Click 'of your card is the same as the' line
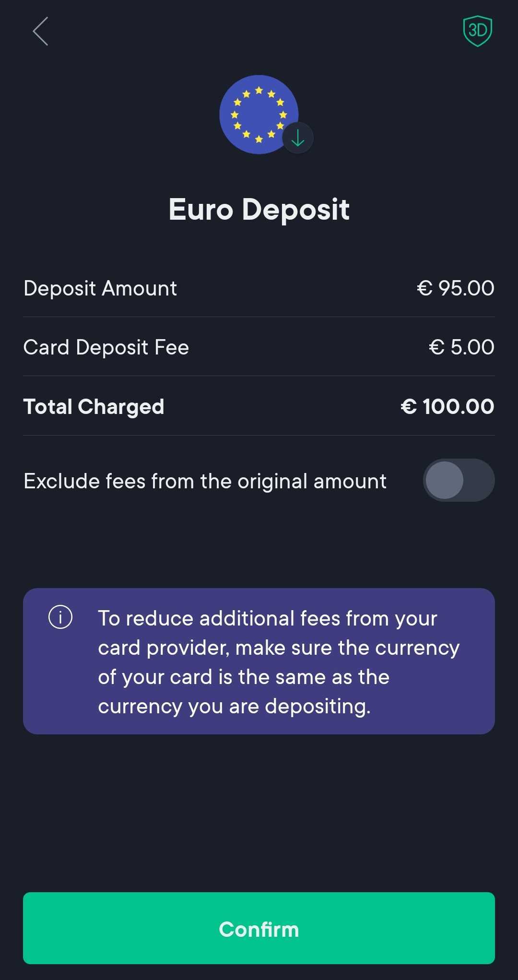The width and height of the screenshot is (518, 980). (244, 677)
